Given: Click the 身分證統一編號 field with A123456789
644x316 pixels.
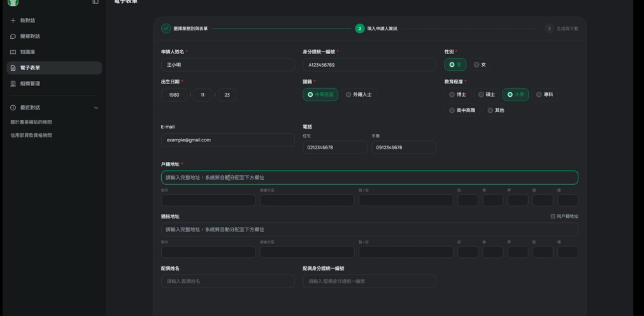Looking at the screenshot, I should 369,65.
